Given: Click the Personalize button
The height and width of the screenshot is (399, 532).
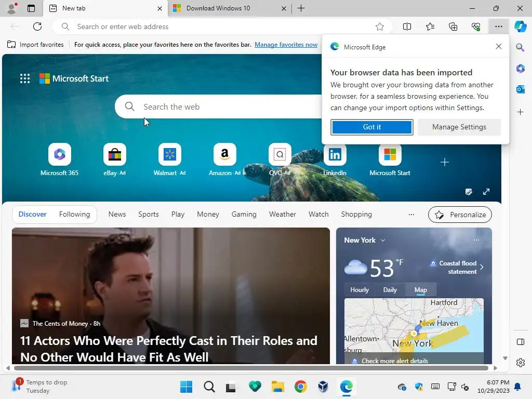Looking at the screenshot, I should click(x=460, y=215).
